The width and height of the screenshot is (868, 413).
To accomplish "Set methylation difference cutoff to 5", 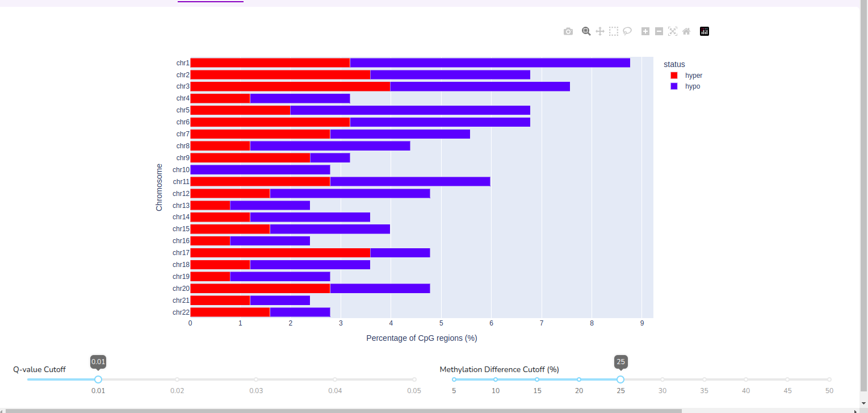I will tap(454, 379).
